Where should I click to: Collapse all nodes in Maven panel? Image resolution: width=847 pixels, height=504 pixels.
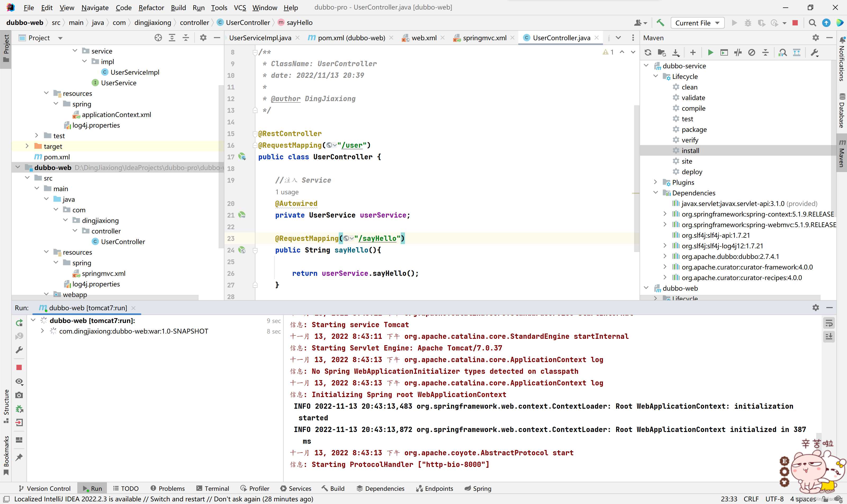(x=765, y=53)
